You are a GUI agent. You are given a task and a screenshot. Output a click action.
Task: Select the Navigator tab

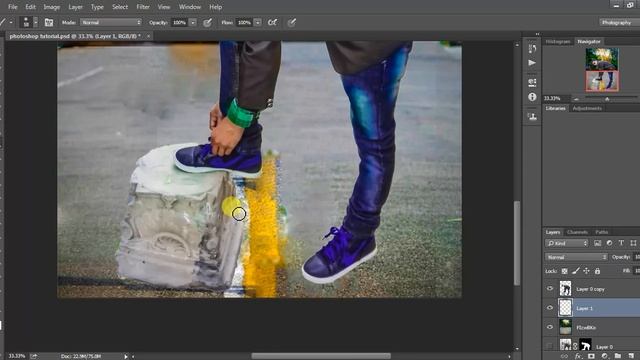[x=589, y=42]
